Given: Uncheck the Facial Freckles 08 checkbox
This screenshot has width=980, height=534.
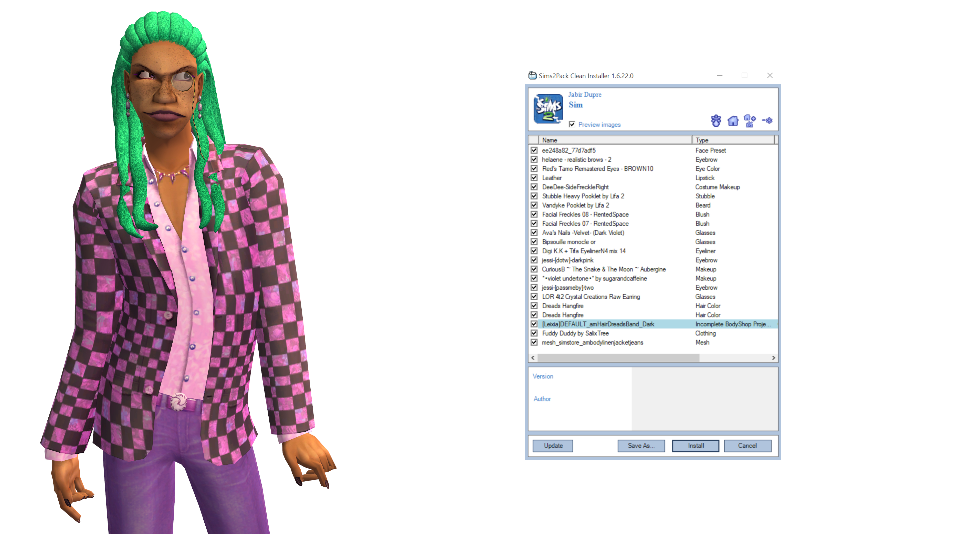Looking at the screenshot, I should click(x=534, y=214).
